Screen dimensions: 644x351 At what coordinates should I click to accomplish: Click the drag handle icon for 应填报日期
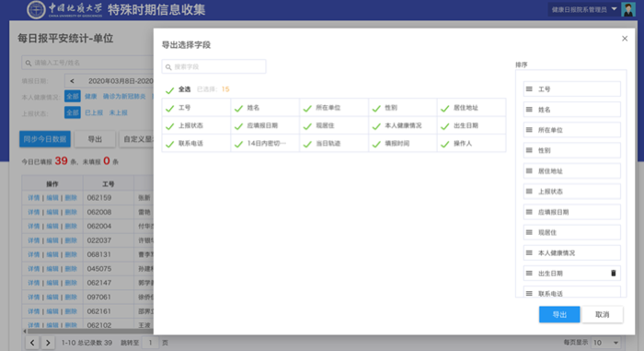529,212
